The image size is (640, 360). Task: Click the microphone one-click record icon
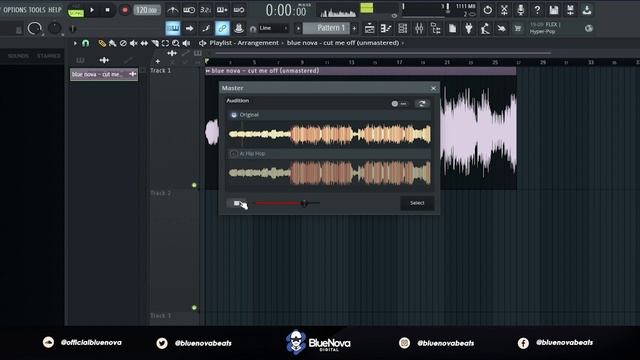point(520,10)
